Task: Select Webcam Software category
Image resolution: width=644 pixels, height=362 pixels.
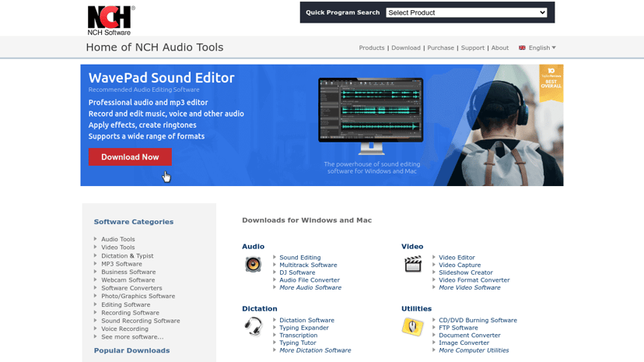Action: pyautogui.click(x=128, y=279)
